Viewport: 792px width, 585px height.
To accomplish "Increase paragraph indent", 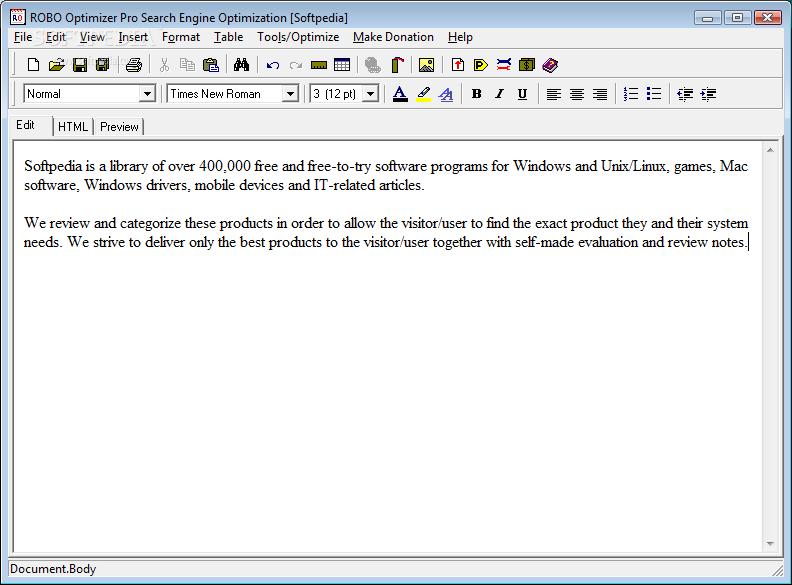I will point(708,94).
